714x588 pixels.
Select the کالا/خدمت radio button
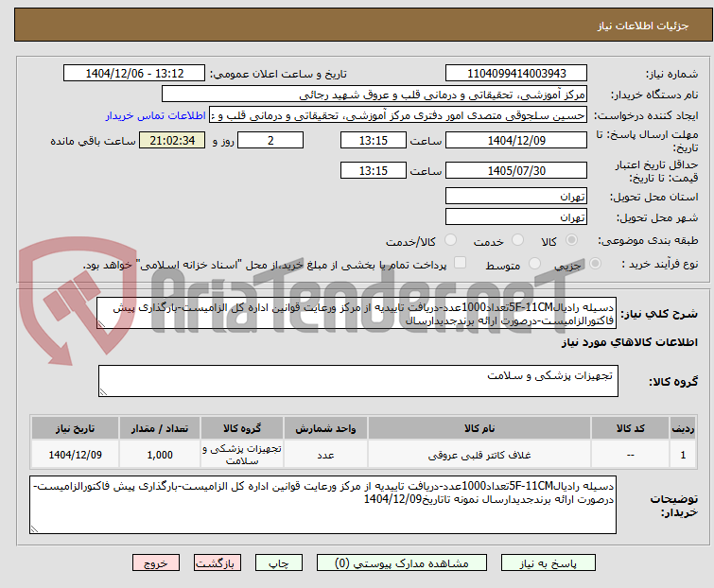tap(450, 240)
